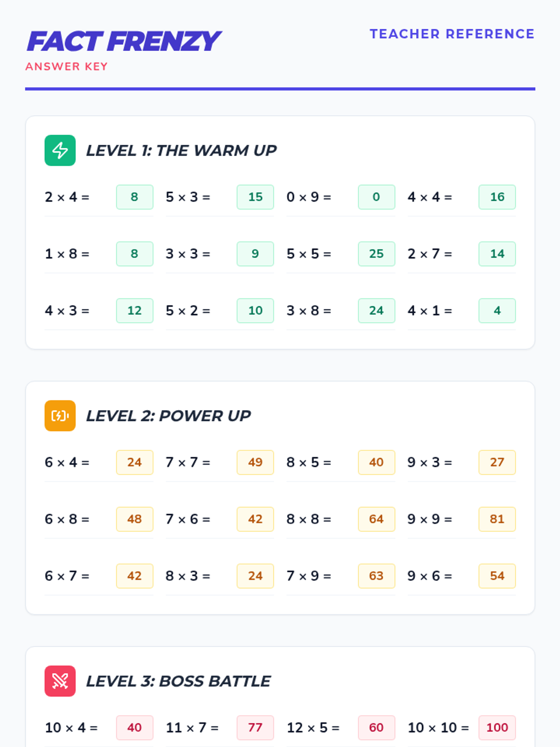Select the answer box for 2 × 4

tap(134, 197)
